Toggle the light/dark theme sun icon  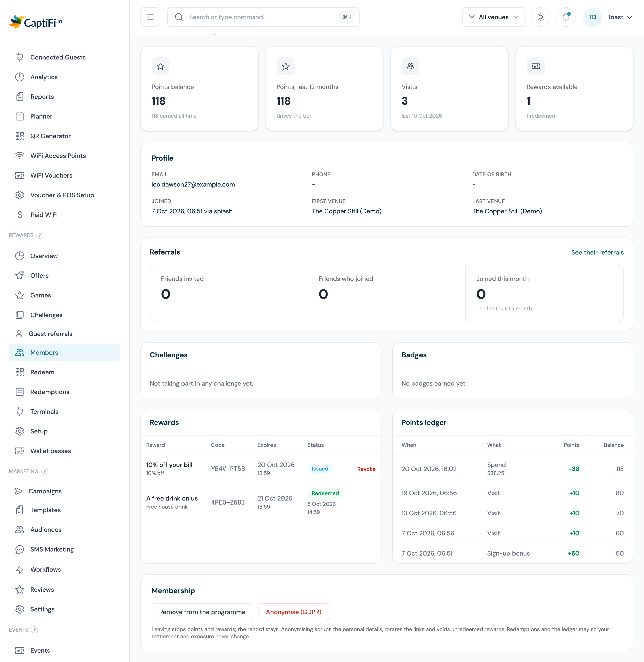click(540, 17)
